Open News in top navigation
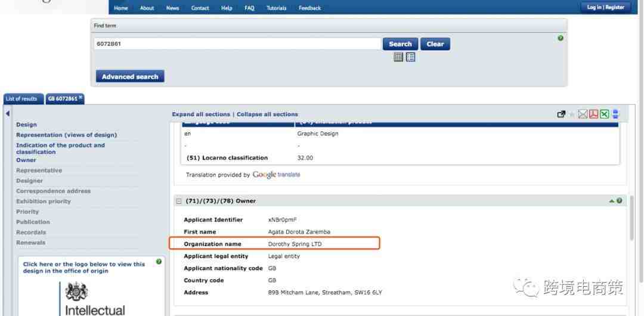 (172, 8)
